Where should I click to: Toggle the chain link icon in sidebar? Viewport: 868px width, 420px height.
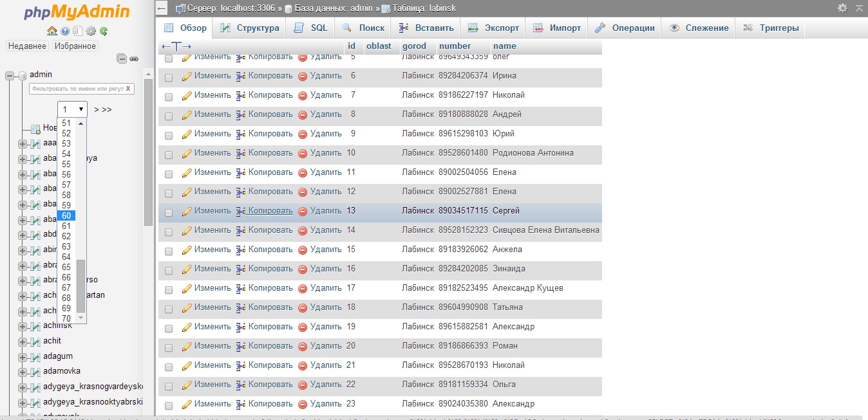pyautogui.click(x=134, y=59)
